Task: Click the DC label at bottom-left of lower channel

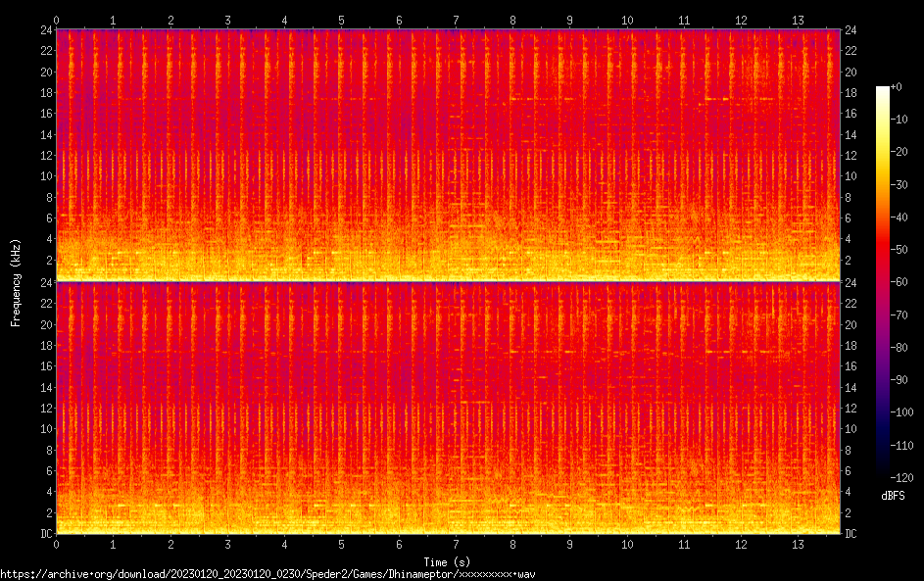Action: pyautogui.click(x=44, y=534)
